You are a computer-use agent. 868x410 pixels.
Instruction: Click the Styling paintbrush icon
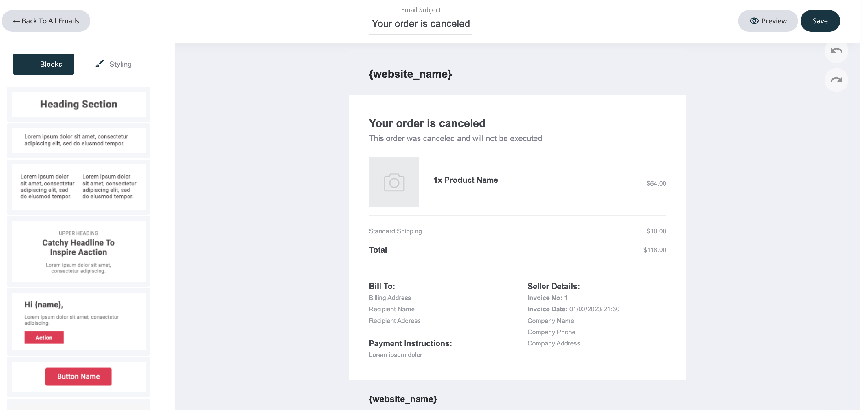click(x=100, y=64)
